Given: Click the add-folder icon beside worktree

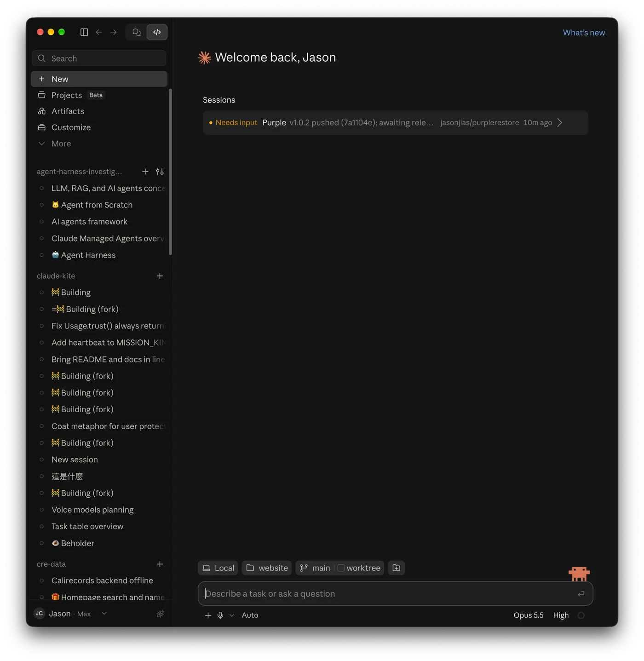Looking at the screenshot, I should click(x=397, y=568).
